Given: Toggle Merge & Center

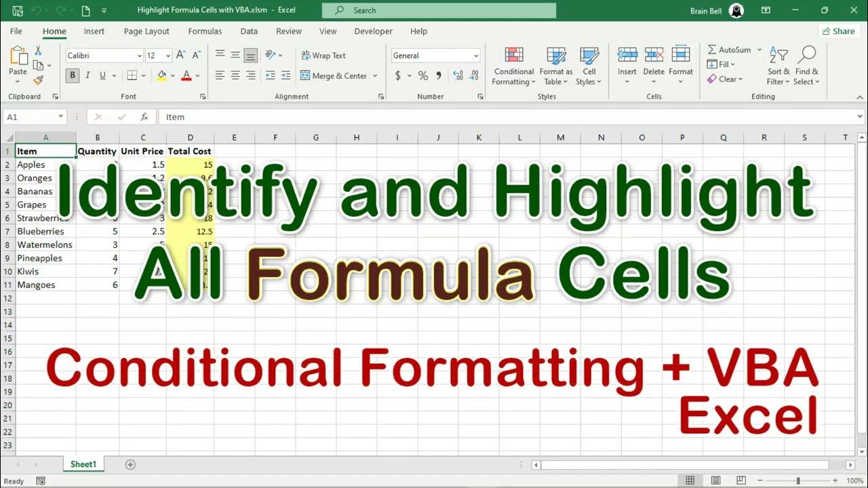Looking at the screenshot, I should [x=334, y=76].
